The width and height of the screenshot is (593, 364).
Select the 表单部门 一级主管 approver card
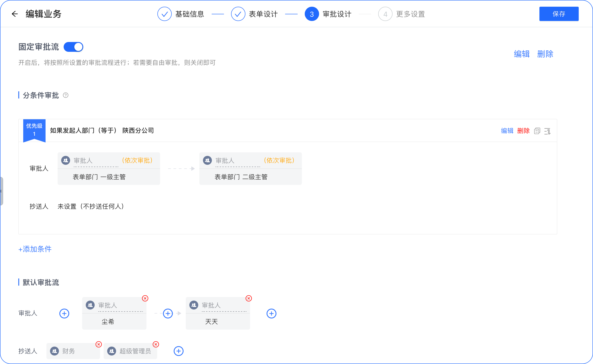click(109, 168)
